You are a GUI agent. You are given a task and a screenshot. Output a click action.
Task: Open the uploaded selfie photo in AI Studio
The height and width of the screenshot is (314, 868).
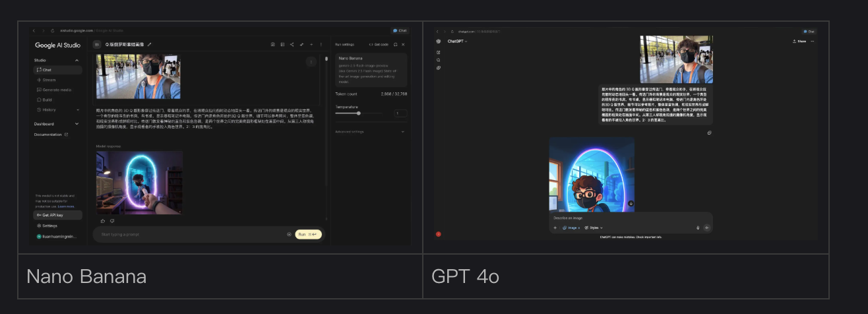pos(139,77)
